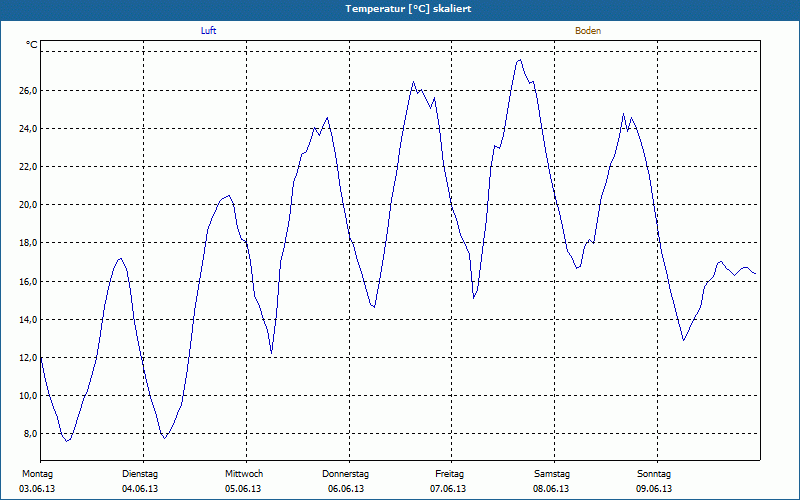Select the 14,0 y-axis label

pyautogui.click(x=29, y=319)
